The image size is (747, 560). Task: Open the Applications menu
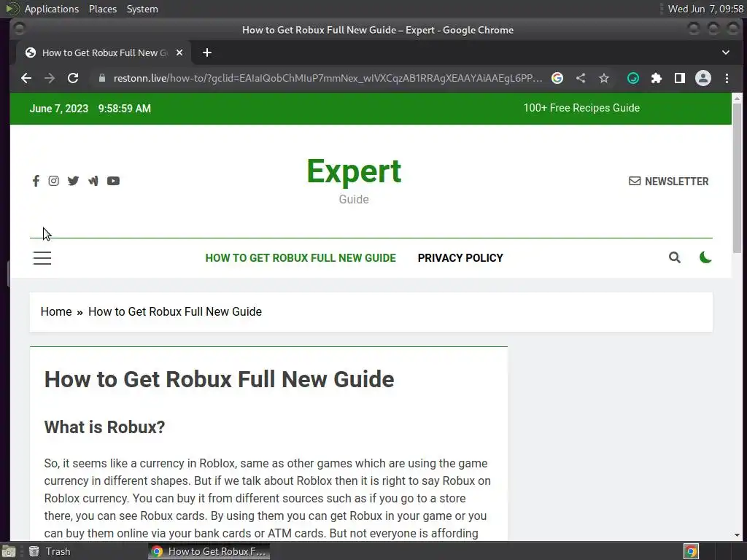(x=52, y=9)
